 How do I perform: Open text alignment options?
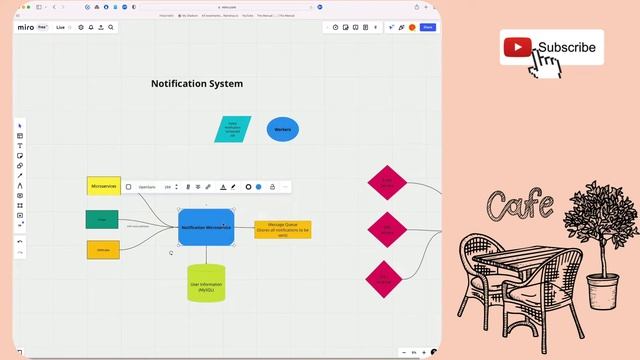point(198,187)
